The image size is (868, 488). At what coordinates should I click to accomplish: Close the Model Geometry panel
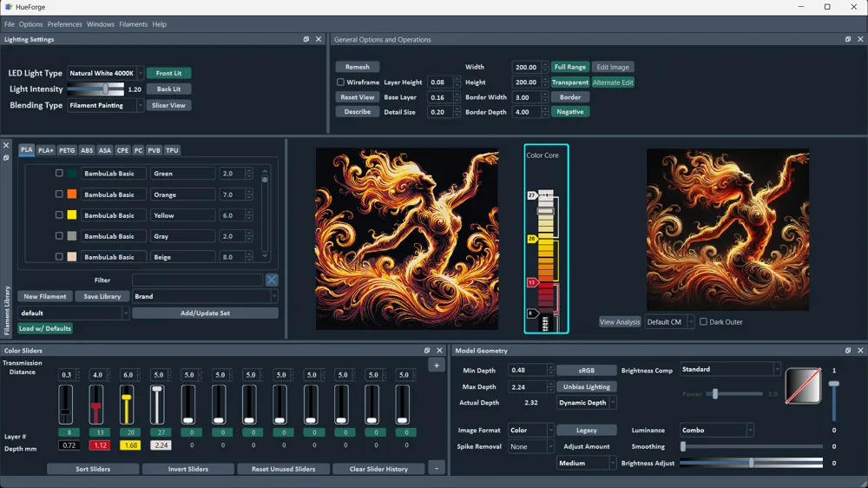click(860, 351)
